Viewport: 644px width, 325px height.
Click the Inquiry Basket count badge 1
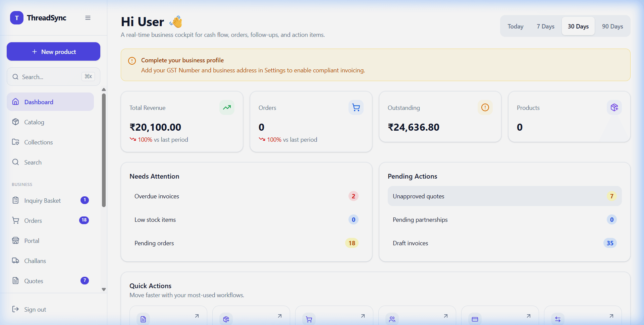click(x=85, y=200)
